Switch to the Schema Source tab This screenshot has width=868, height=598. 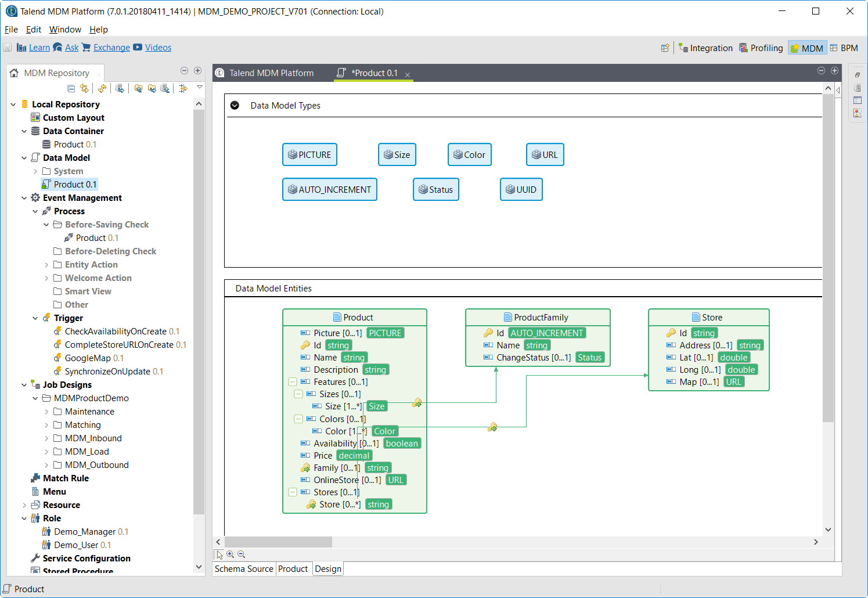(244, 569)
